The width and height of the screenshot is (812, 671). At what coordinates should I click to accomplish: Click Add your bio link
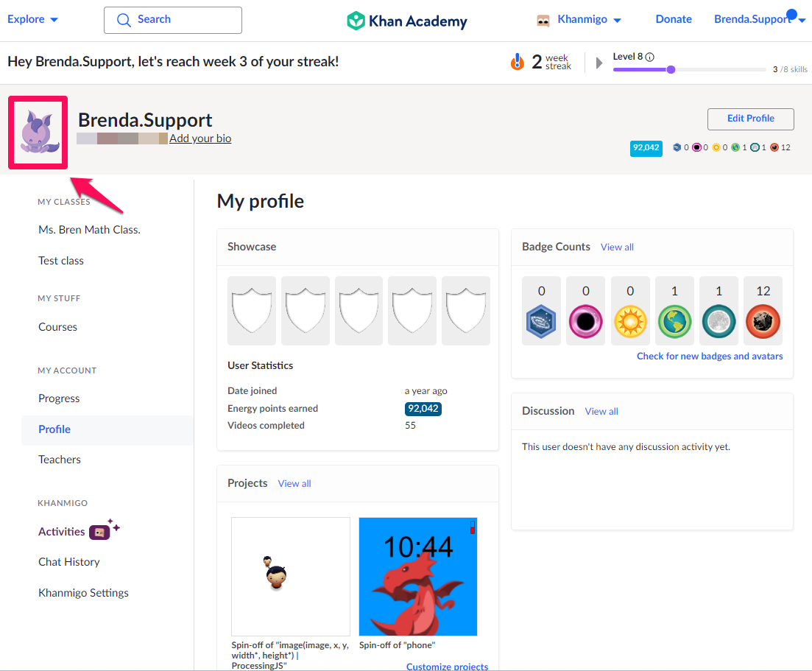[200, 138]
